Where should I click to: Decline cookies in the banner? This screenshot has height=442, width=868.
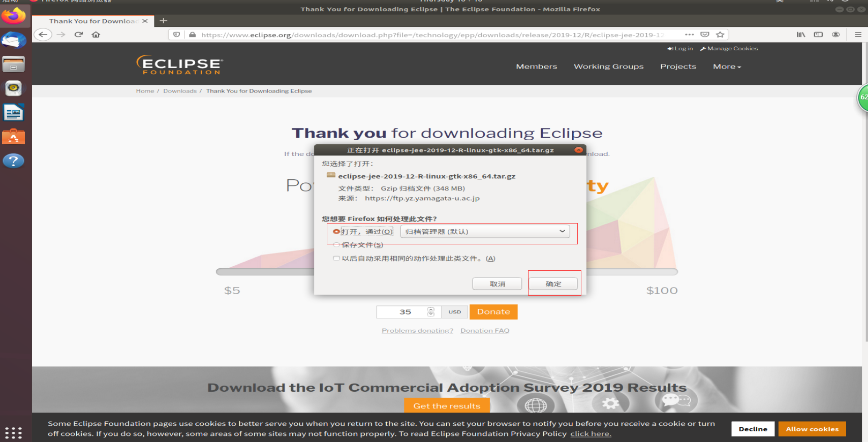(x=753, y=429)
